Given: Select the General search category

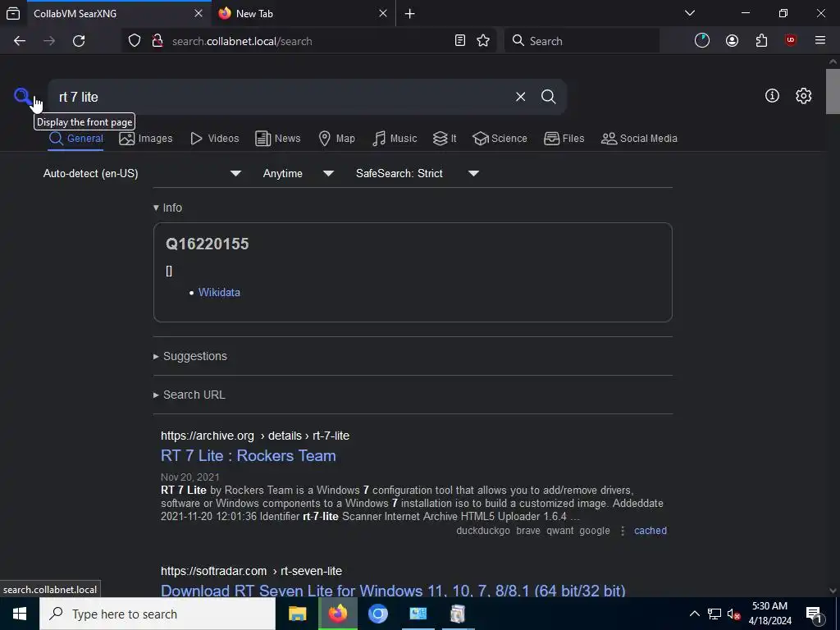Looking at the screenshot, I should (75, 139).
